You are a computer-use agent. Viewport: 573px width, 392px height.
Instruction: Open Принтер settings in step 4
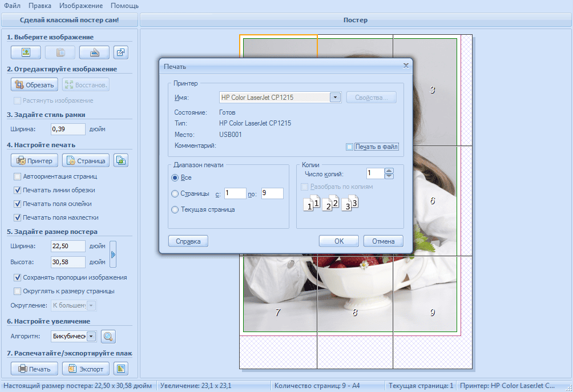tap(34, 161)
